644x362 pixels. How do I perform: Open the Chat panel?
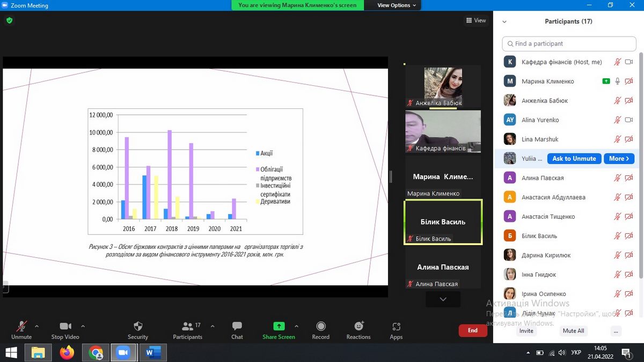coord(237,327)
